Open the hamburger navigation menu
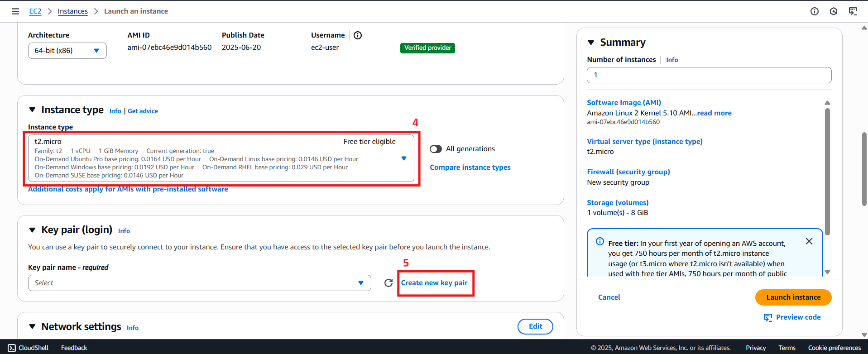The image size is (868, 354). [15, 11]
